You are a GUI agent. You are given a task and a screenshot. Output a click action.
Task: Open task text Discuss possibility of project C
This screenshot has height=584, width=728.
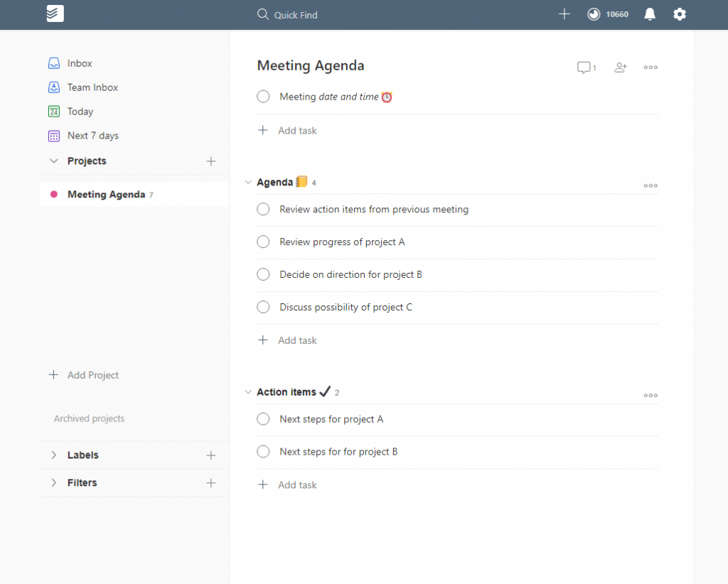pyautogui.click(x=346, y=308)
